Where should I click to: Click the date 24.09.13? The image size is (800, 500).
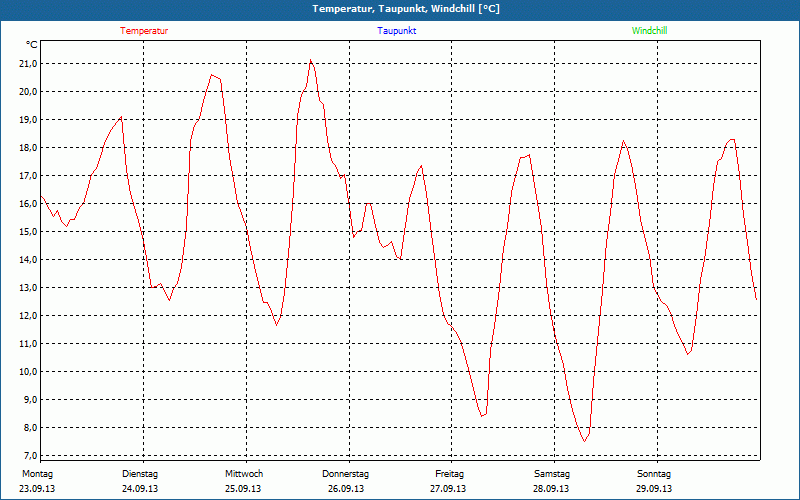(x=140, y=489)
